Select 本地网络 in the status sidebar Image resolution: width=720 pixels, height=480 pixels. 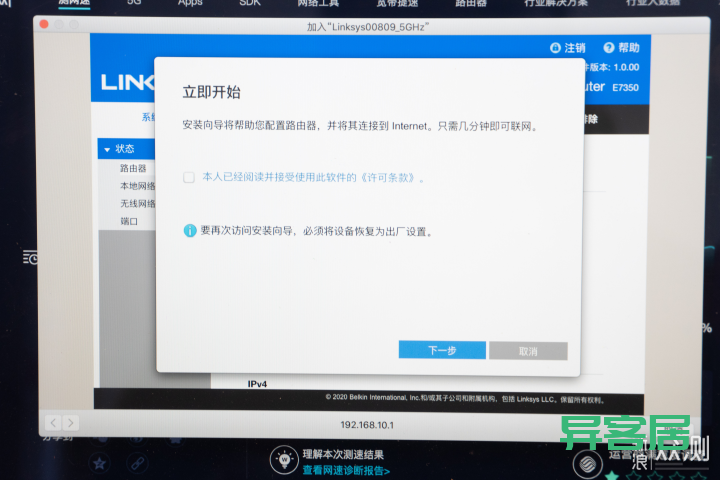[138, 186]
